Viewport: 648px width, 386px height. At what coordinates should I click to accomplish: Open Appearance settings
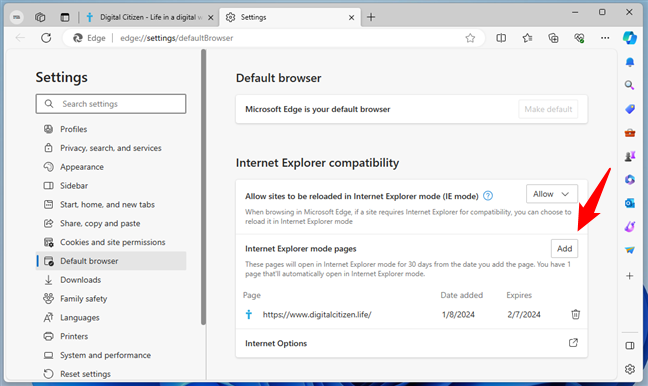coord(111,167)
